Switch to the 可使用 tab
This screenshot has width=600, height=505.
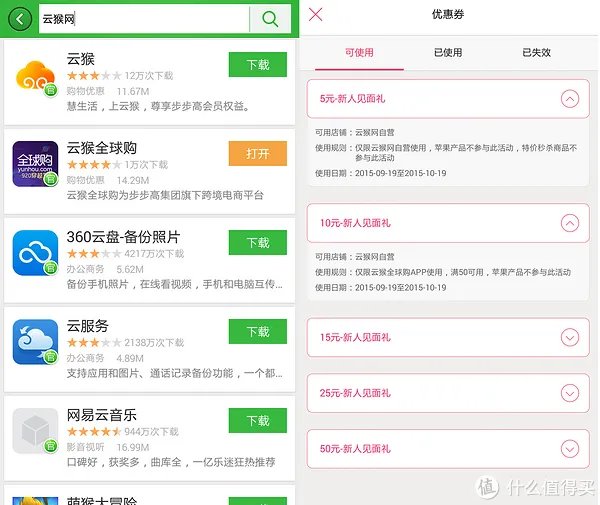(359, 52)
